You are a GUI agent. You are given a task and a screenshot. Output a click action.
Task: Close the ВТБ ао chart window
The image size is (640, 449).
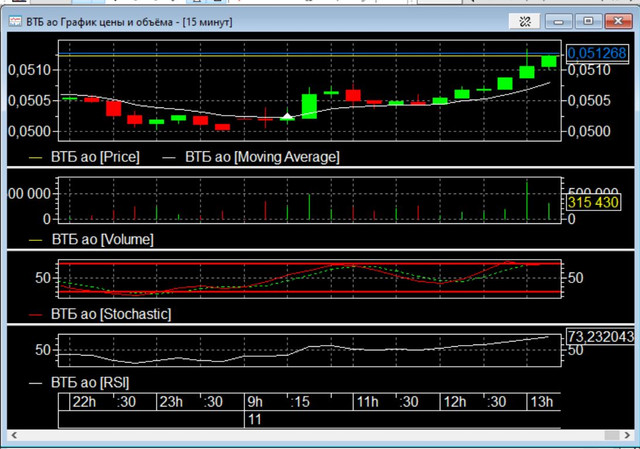(618, 21)
